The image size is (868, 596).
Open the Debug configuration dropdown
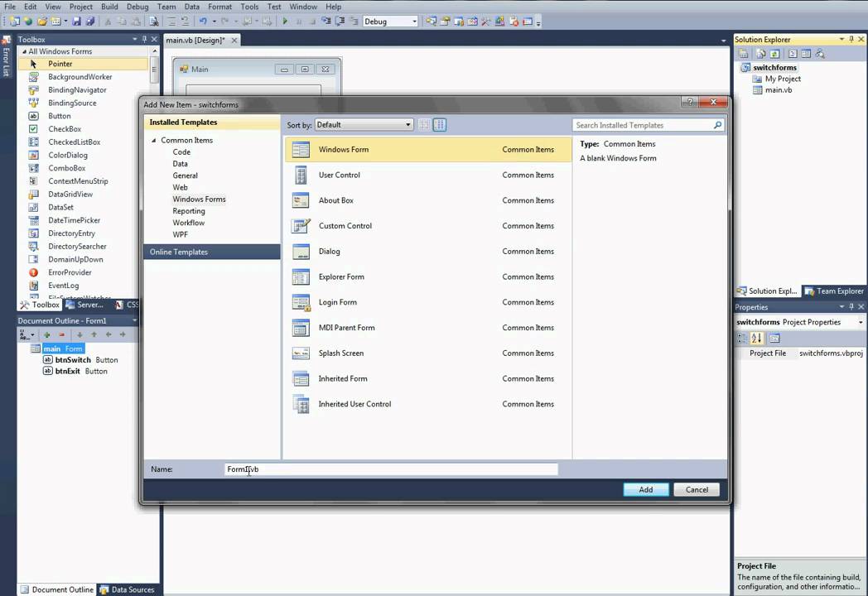390,21
